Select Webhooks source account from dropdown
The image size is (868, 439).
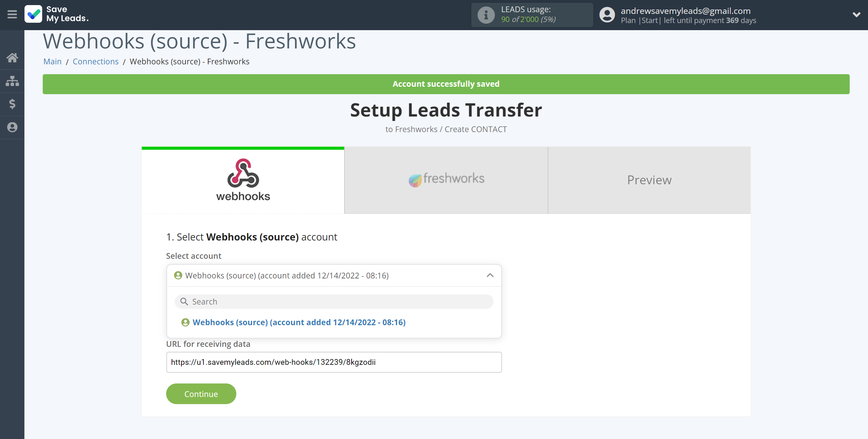(299, 322)
